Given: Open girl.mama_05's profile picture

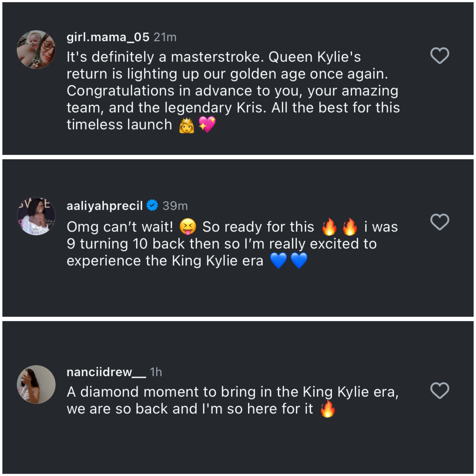Looking at the screenshot, I should pos(36,49).
